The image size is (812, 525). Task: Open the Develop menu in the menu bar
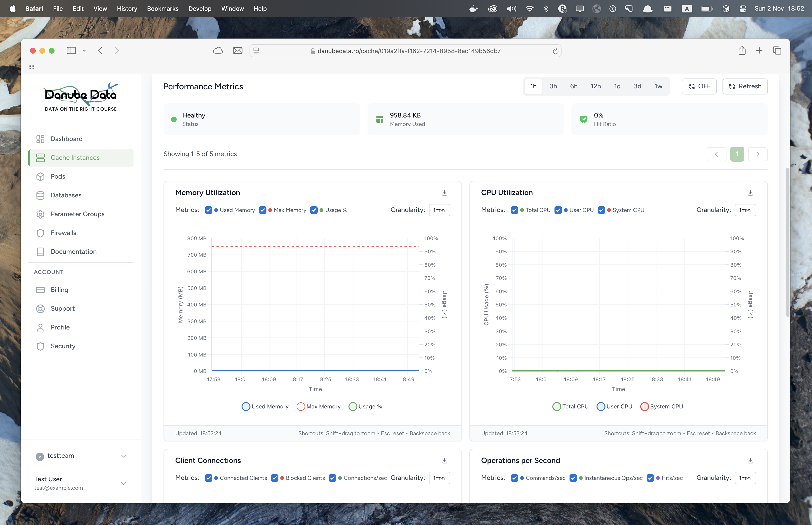click(x=200, y=8)
